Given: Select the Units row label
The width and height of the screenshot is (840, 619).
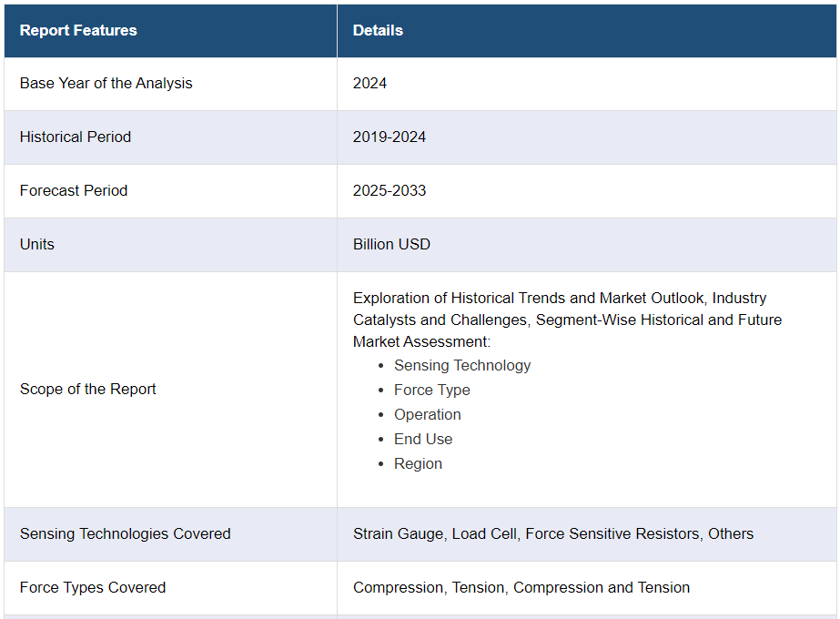Looking at the screenshot, I should (37, 245).
